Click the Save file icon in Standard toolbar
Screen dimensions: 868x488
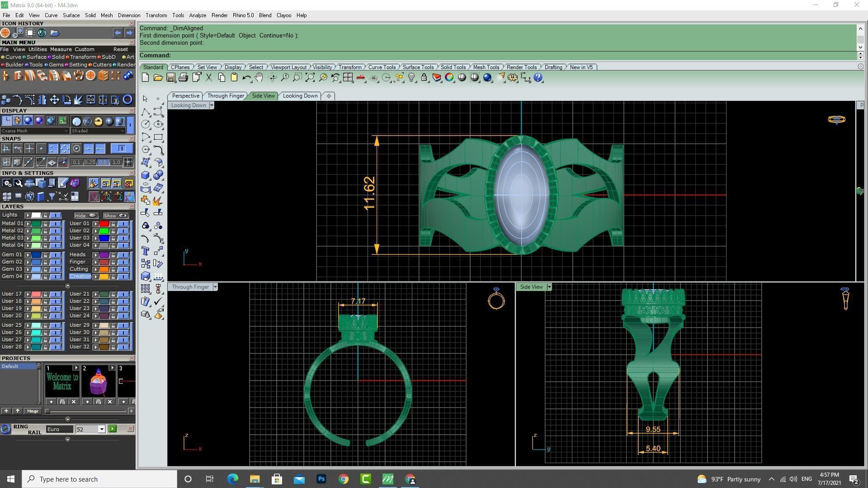(170, 78)
